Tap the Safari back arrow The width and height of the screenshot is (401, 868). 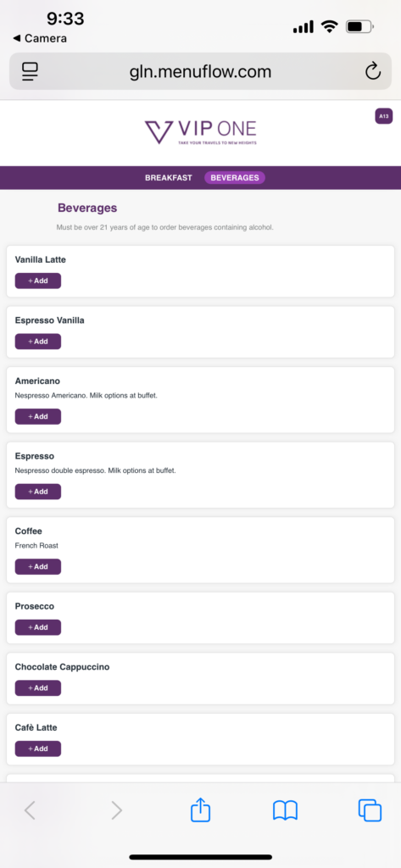[x=30, y=811]
